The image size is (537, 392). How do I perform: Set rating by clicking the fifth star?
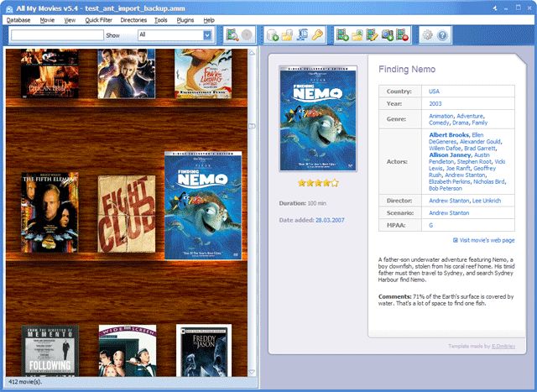[336, 181]
